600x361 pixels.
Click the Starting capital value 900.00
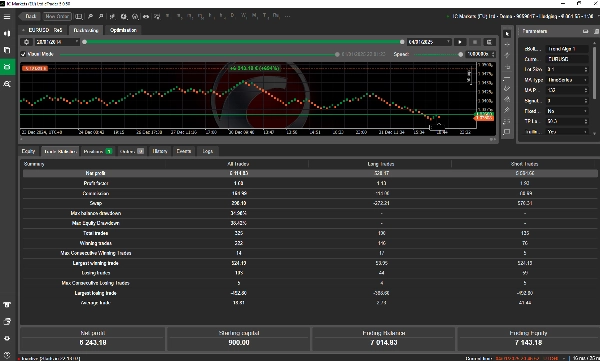(239, 343)
